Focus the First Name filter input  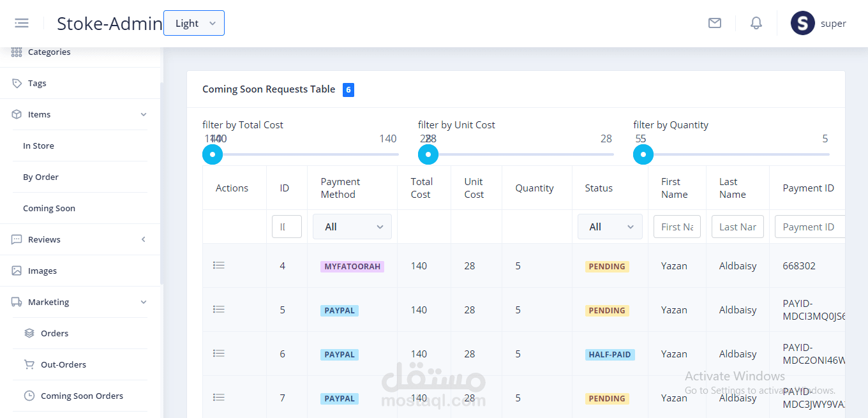[x=677, y=227]
